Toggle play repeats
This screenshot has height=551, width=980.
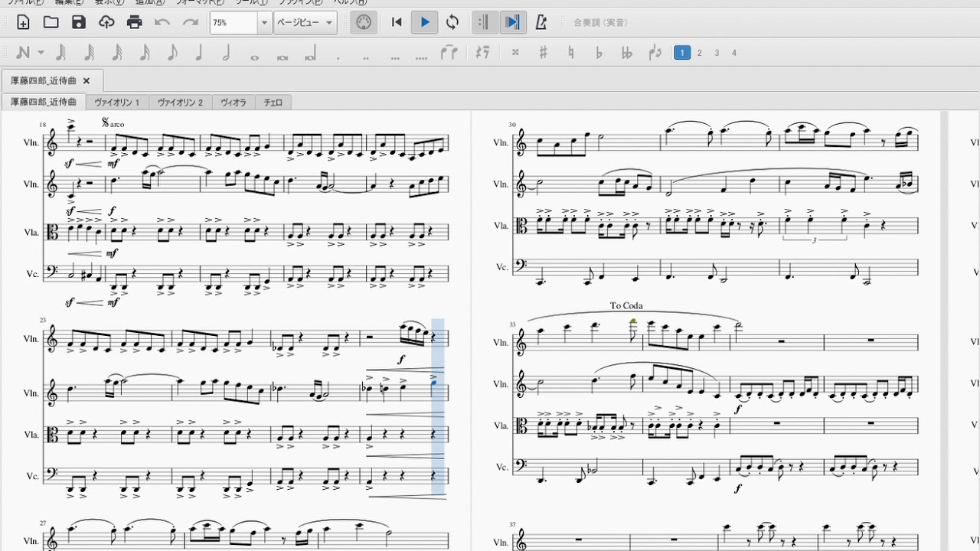(x=483, y=22)
